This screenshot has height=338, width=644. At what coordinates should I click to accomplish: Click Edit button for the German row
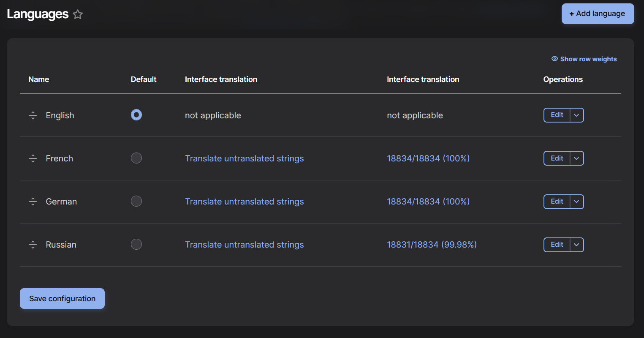click(x=557, y=202)
